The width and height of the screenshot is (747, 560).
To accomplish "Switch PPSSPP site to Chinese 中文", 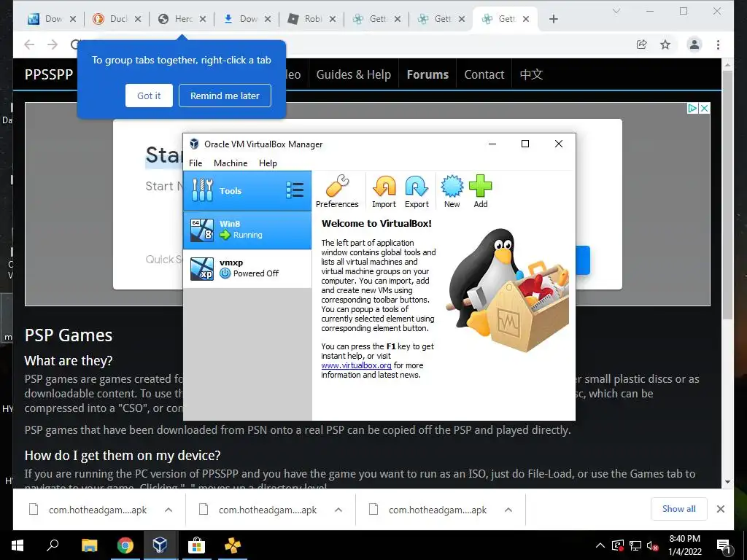I will [531, 74].
